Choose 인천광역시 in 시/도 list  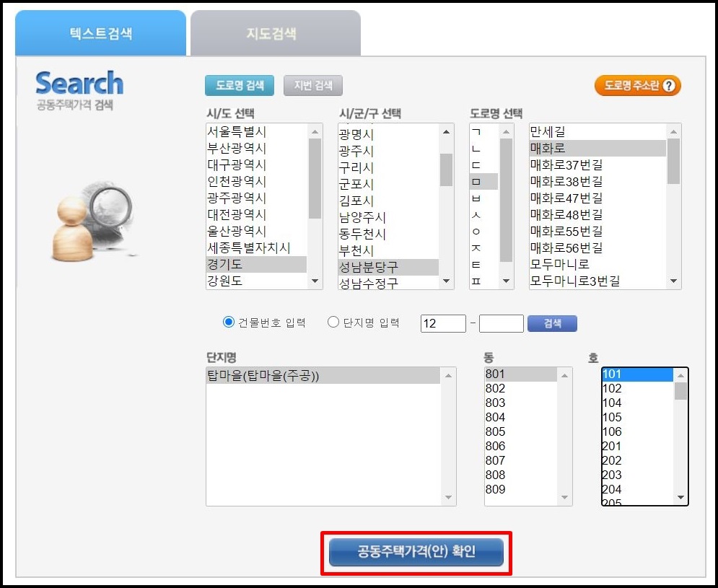click(256, 181)
